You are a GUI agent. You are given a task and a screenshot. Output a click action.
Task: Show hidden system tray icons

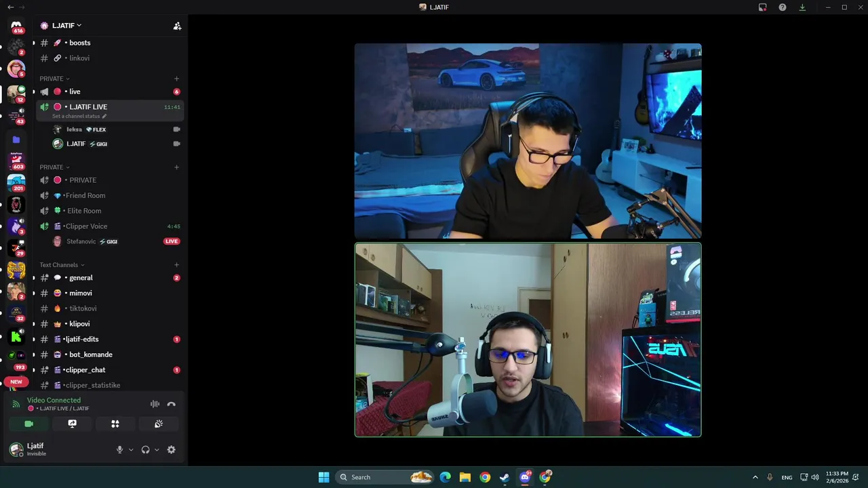pos(755,477)
